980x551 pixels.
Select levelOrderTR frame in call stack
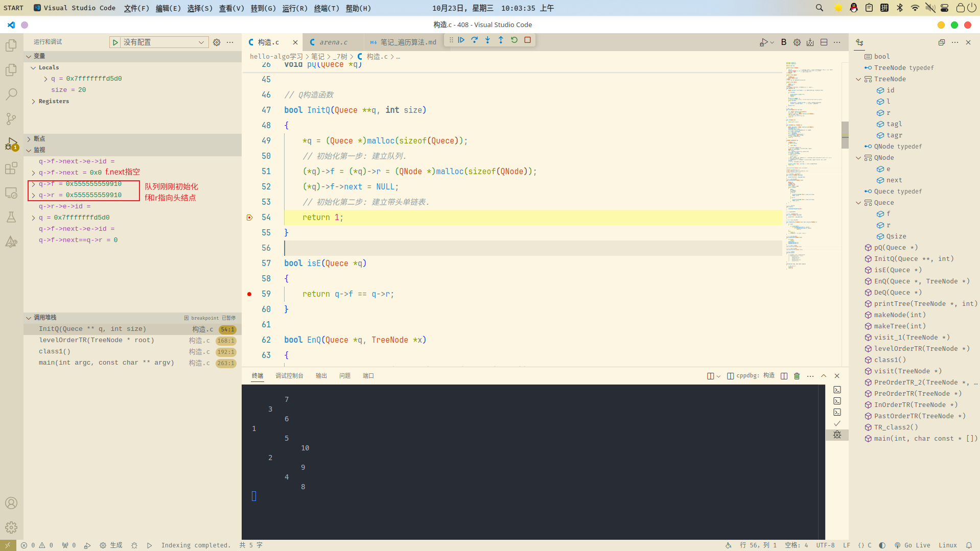[96, 340]
